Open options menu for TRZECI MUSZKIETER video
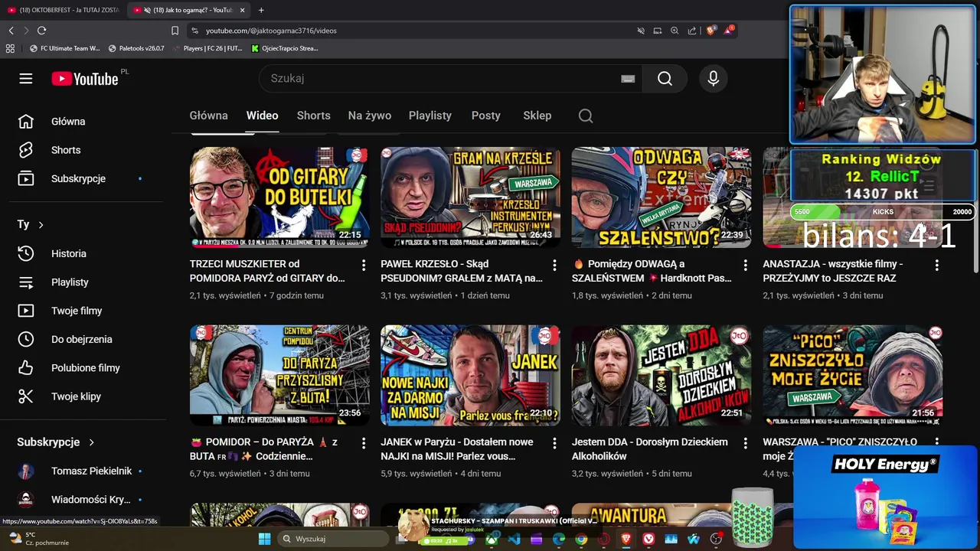Viewport: 980px width, 551px height. click(363, 265)
